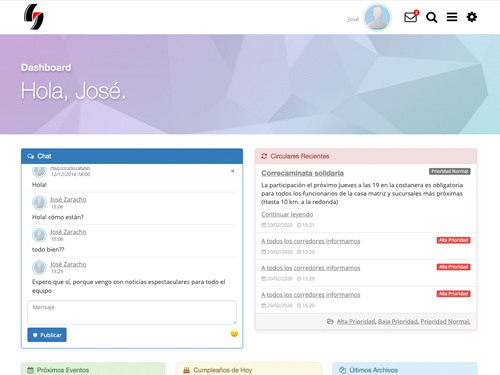Click the emoji smiley picker icon
Viewport: 500px width, 375px height.
tap(234, 333)
